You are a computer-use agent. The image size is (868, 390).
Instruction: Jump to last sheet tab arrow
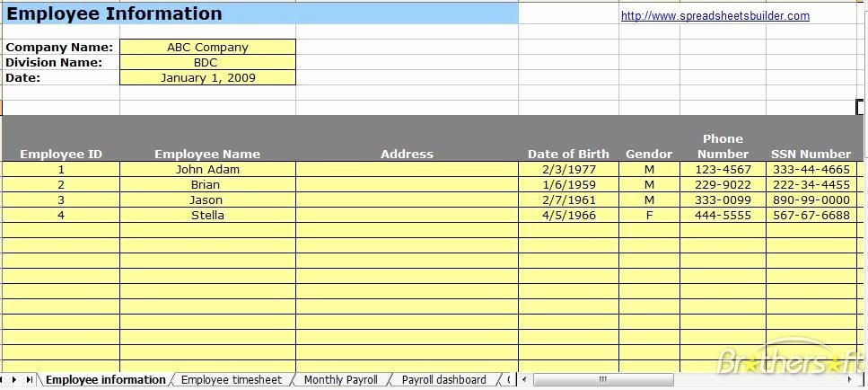click(30, 380)
